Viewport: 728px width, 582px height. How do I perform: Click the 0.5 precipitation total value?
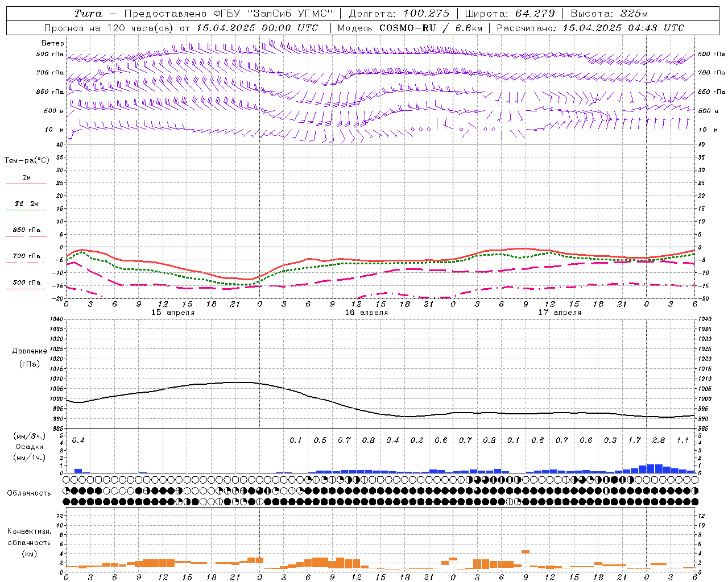pyautogui.click(x=320, y=440)
